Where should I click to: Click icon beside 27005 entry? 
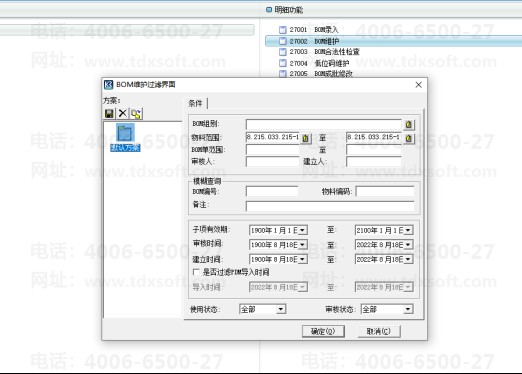click(x=282, y=73)
